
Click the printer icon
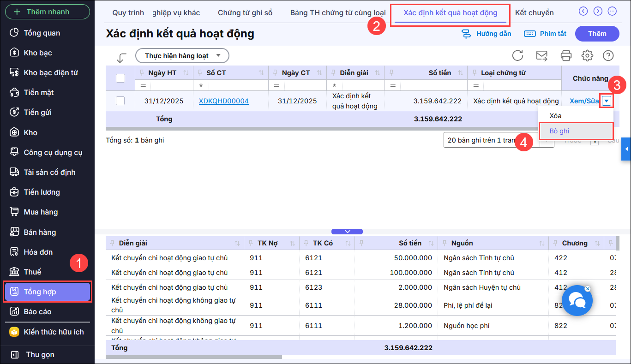point(566,56)
